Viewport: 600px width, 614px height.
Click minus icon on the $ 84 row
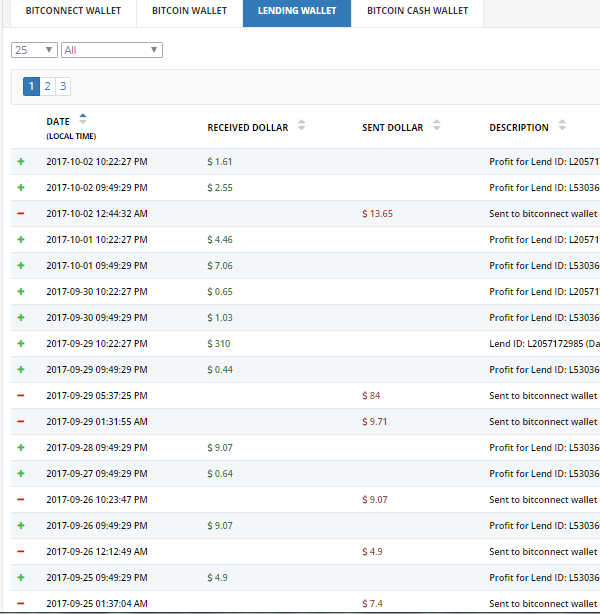click(21, 395)
